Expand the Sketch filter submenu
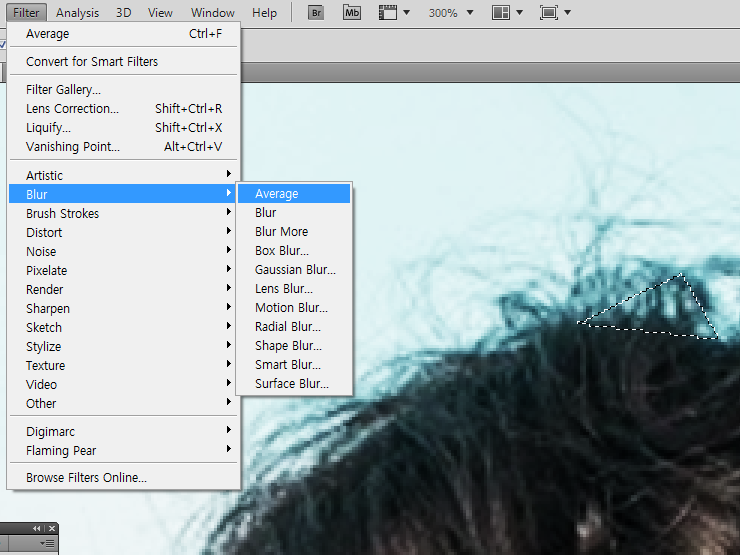The height and width of the screenshot is (555, 740). (x=123, y=328)
